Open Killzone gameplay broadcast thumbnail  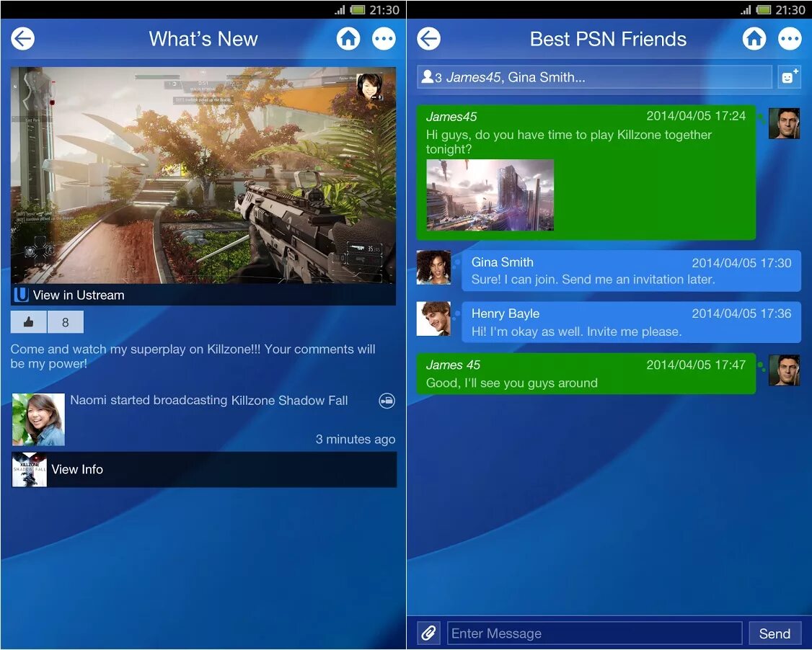coord(203,175)
